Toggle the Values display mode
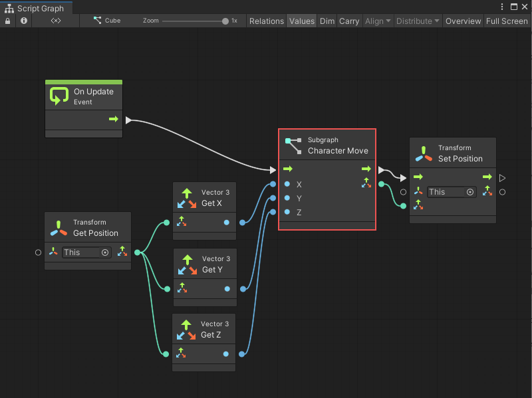Screen dimensions: 532x398 point(301,21)
